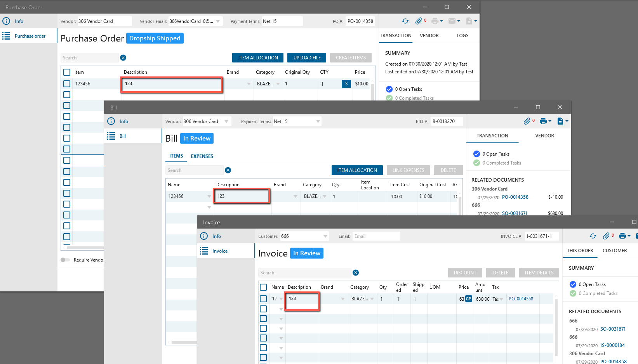This screenshot has width=638, height=364.
Task: Open the SO-0031671 link in Invoice related documents
Action: (613, 329)
